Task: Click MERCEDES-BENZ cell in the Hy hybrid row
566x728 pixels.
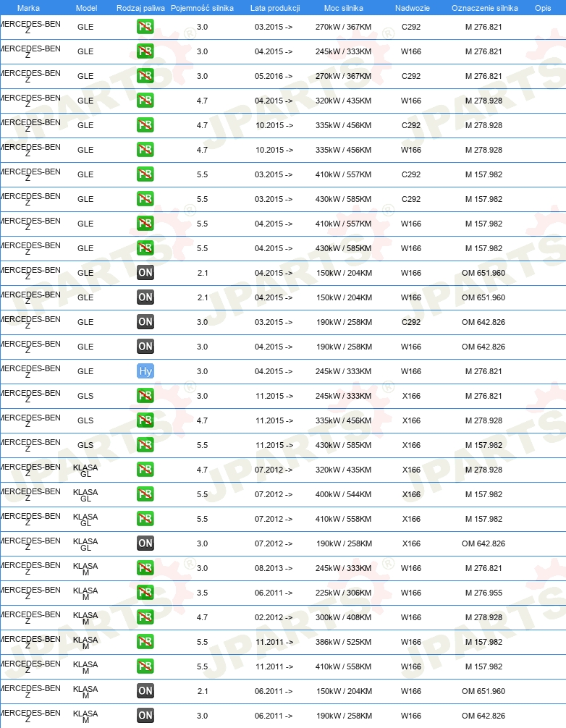Action: click(30, 372)
